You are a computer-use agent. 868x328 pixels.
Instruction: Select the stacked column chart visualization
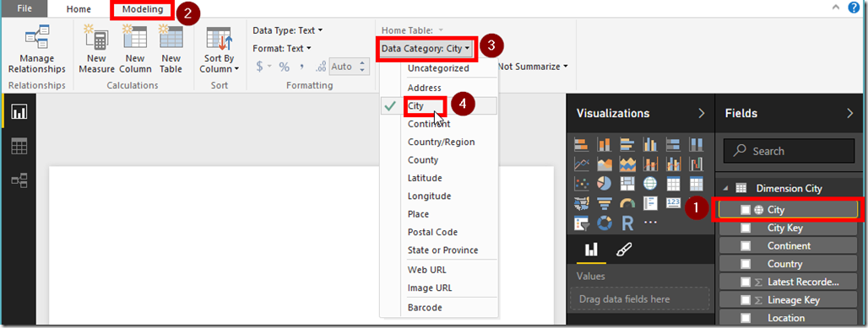click(x=605, y=145)
